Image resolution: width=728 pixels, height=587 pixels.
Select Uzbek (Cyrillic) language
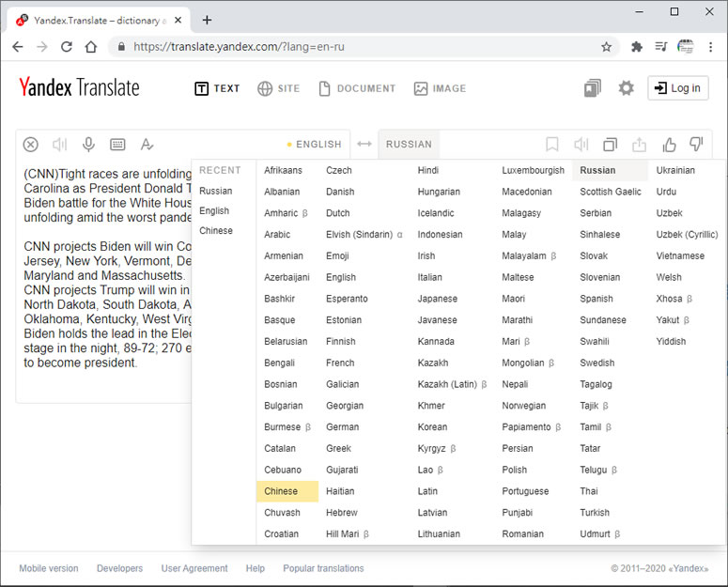coord(688,235)
